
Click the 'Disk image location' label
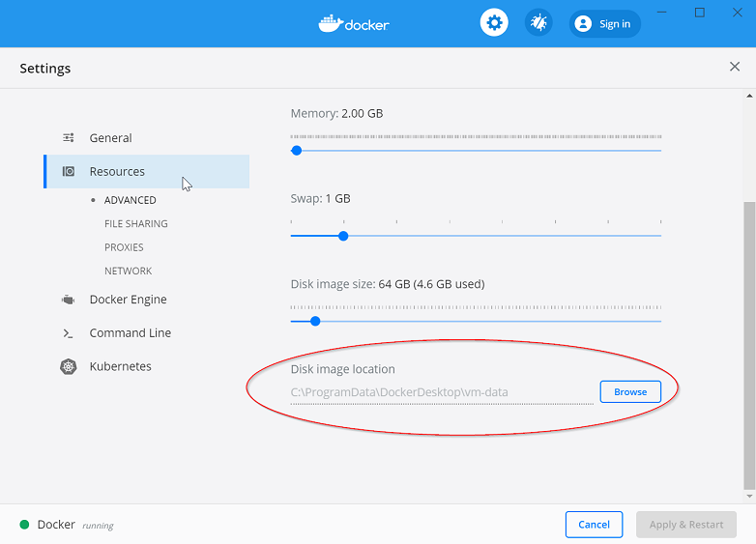pos(343,369)
